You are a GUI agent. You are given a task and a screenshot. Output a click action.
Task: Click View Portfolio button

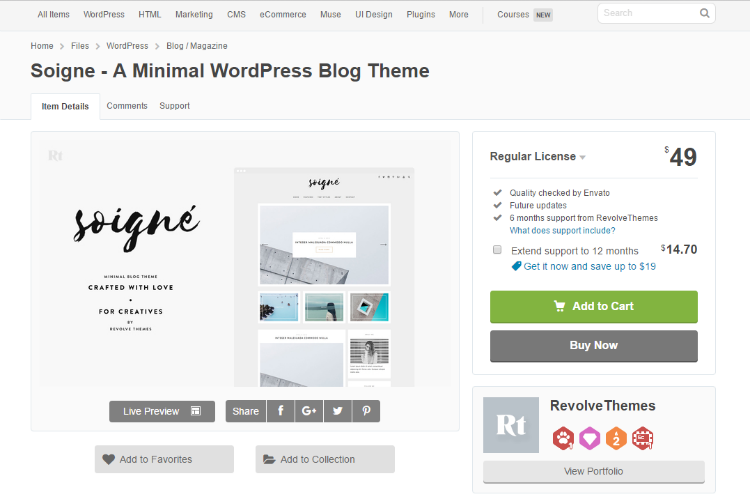click(594, 472)
